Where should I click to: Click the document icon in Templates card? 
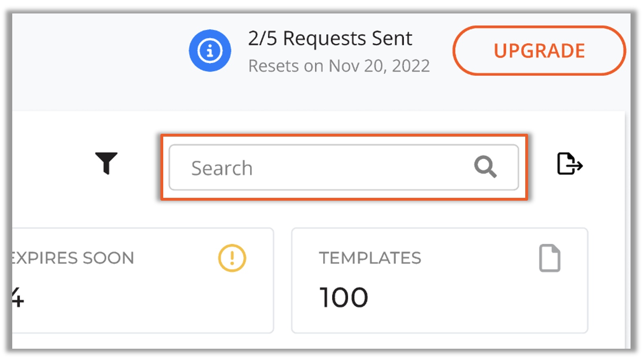(550, 258)
